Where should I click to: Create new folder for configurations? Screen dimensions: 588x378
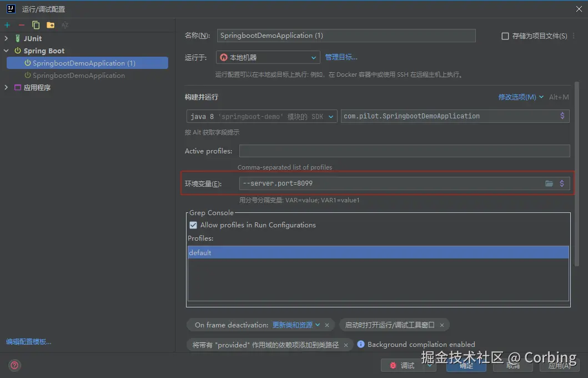point(51,25)
